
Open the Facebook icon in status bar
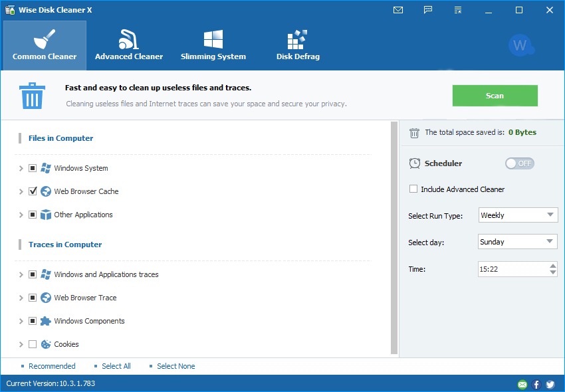[x=536, y=385]
